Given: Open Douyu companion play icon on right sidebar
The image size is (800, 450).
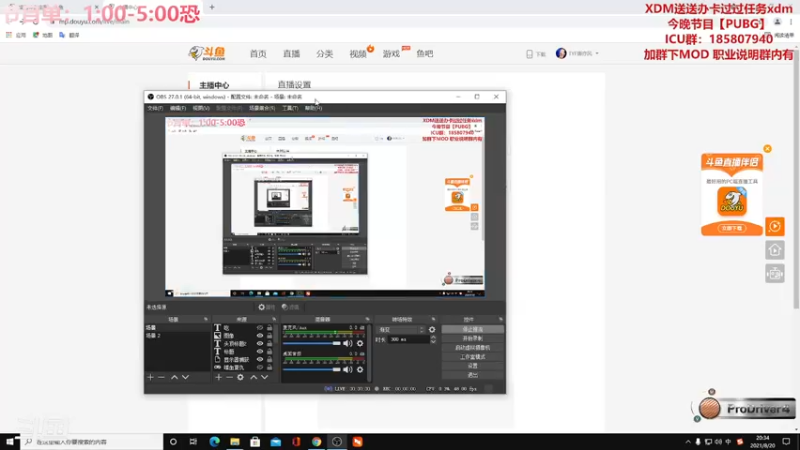Looking at the screenshot, I should click(774, 226).
